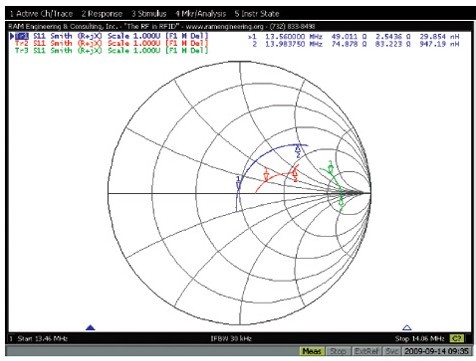
Task: Click marker 1 on the blue trace
Action: coord(238,183)
